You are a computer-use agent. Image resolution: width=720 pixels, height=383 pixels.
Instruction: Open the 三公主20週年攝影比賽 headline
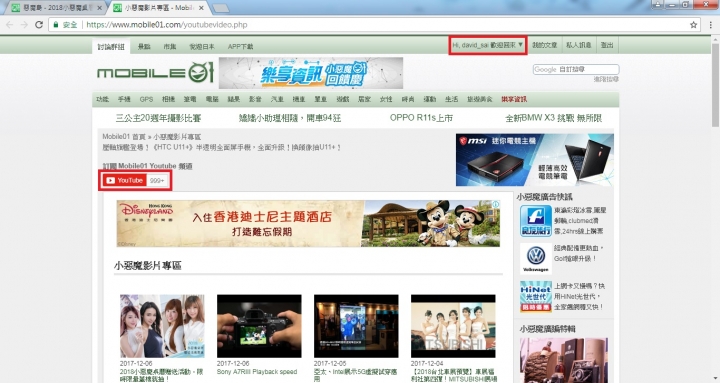[x=158, y=118]
